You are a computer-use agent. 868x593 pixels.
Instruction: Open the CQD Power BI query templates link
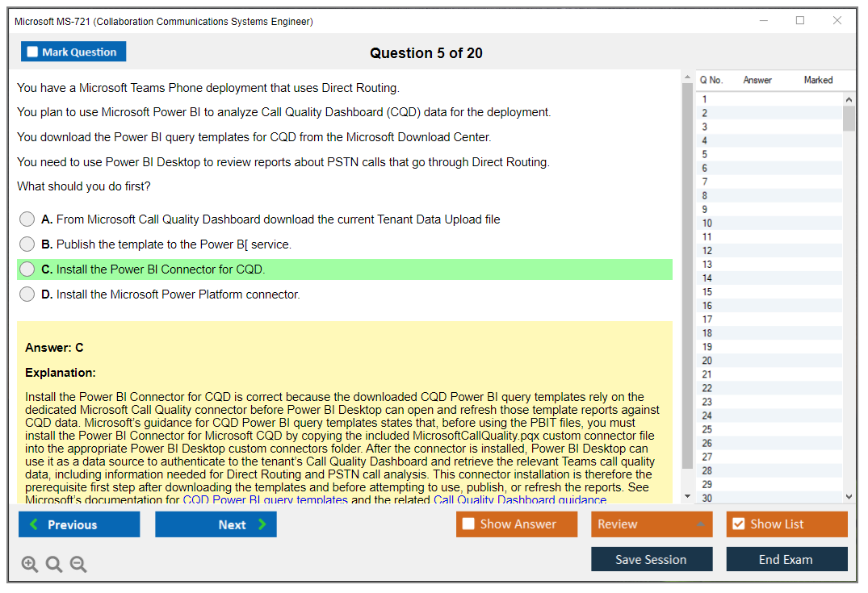click(265, 499)
